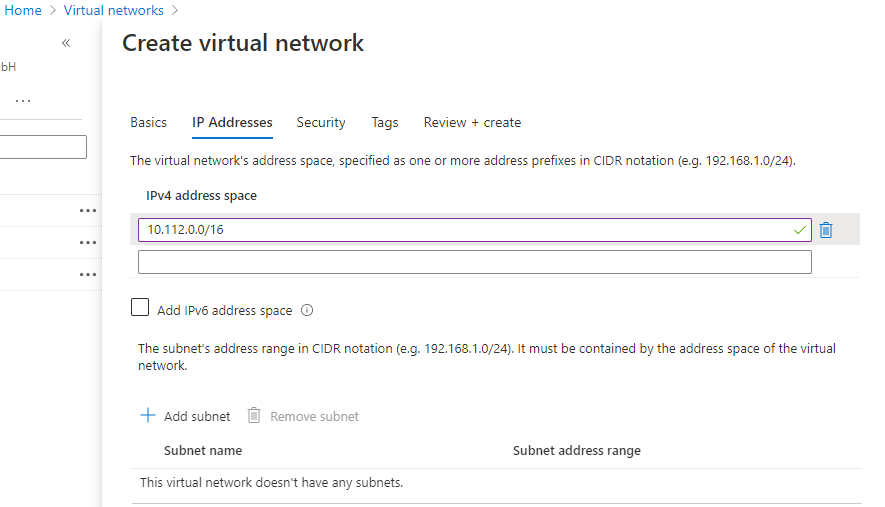Open the Tags tab
This screenshot has width=885, height=507.
(385, 123)
